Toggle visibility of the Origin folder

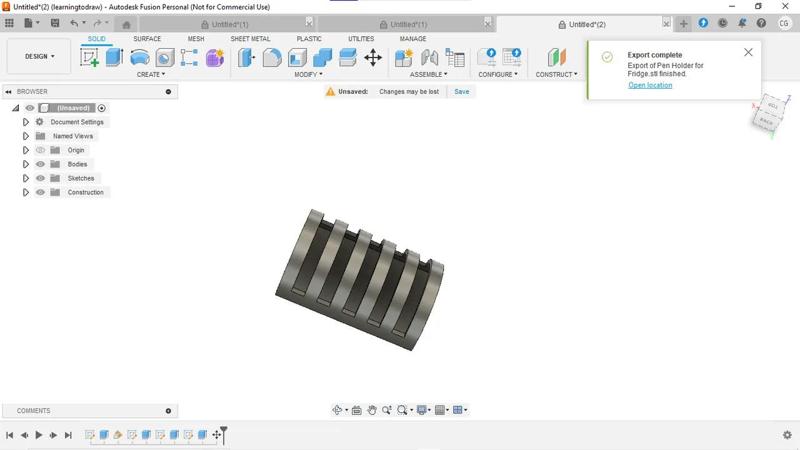(40, 150)
